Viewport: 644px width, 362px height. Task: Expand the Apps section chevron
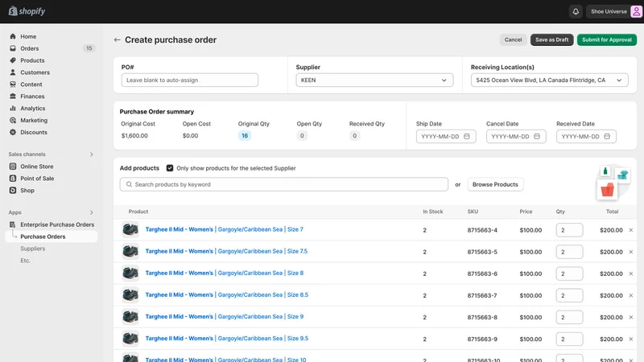click(92, 212)
